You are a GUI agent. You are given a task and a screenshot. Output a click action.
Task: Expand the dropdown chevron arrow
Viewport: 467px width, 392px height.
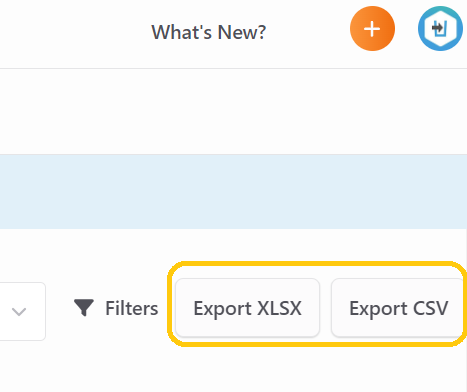[x=19, y=312]
